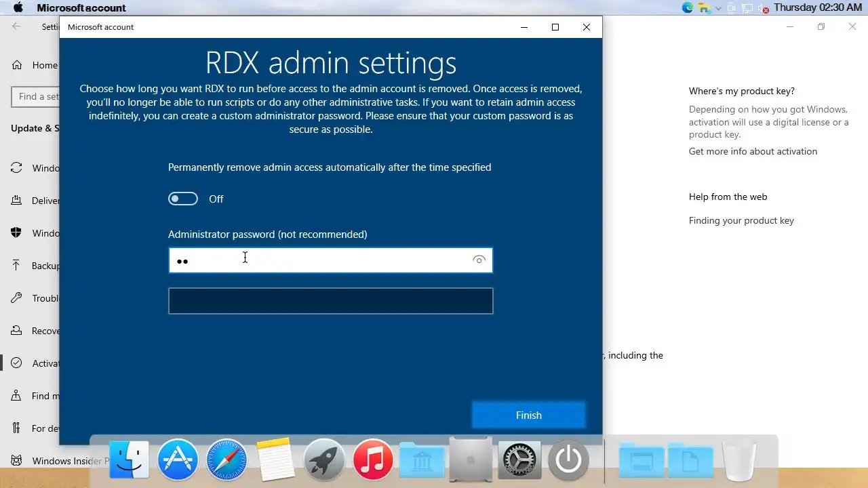The image size is (868, 488).
Task: Click the Windows Insider Program cat icon
Action: tap(16, 461)
